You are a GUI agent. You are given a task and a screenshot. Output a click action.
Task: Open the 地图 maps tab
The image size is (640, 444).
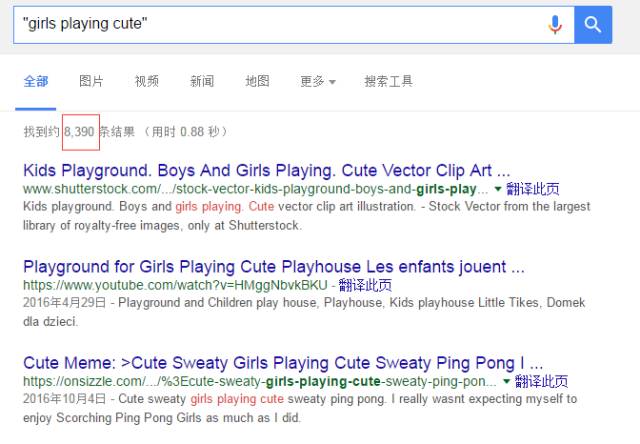point(258,81)
